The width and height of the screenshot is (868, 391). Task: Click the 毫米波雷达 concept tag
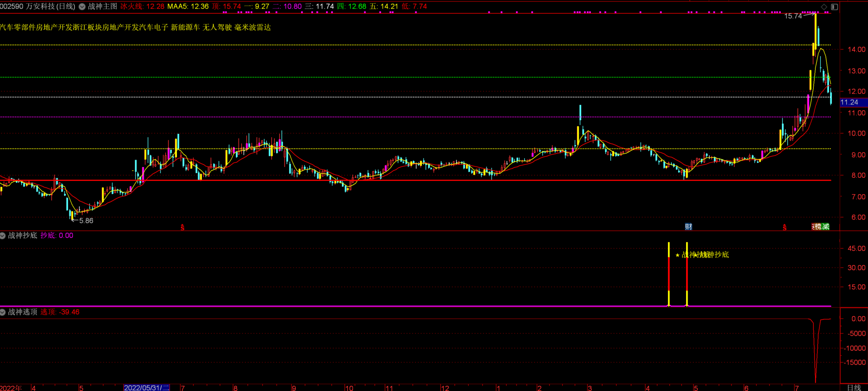pyautogui.click(x=253, y=27)
